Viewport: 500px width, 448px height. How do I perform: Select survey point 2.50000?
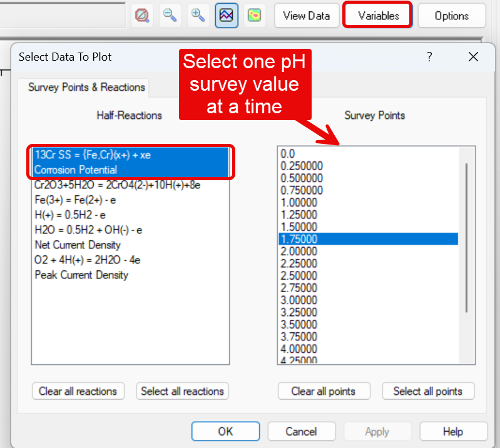pyautogui.click(x=369, y=275)
